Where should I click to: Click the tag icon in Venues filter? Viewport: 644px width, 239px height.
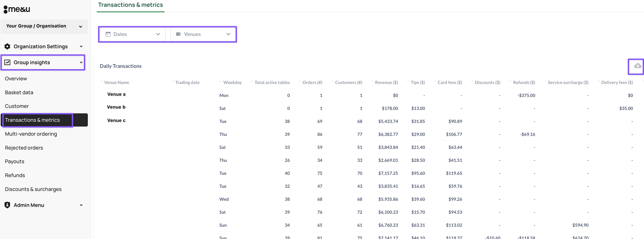click(178, 34)
